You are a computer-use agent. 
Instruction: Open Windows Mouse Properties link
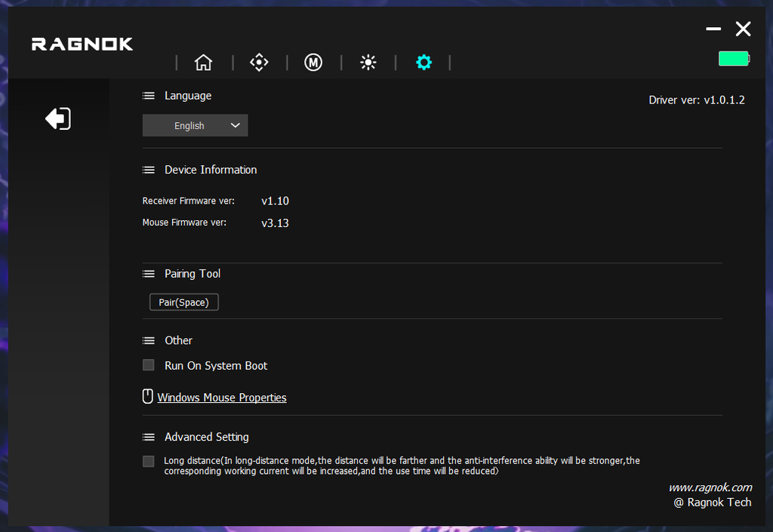click(222, 398)
